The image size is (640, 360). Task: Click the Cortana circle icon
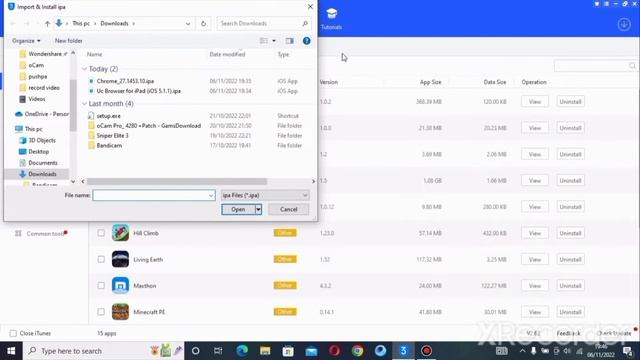(196, 351)
